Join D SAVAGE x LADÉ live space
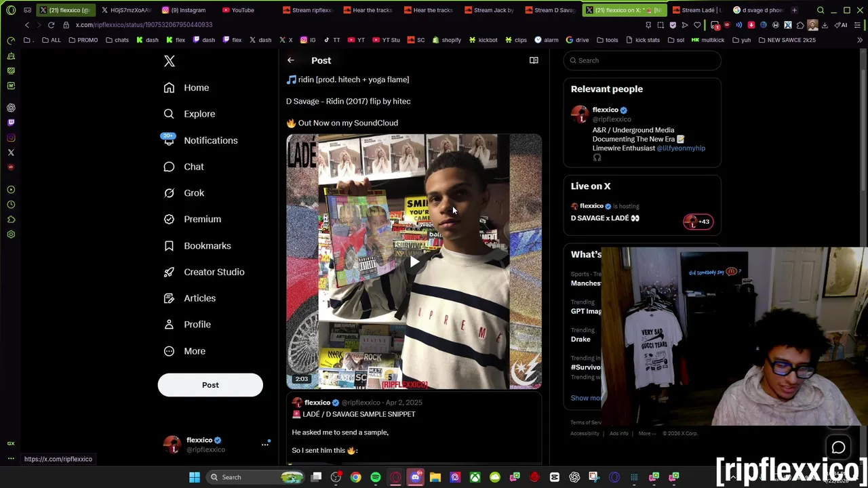This screenshot has height=488, width=868. click(605, 218)
